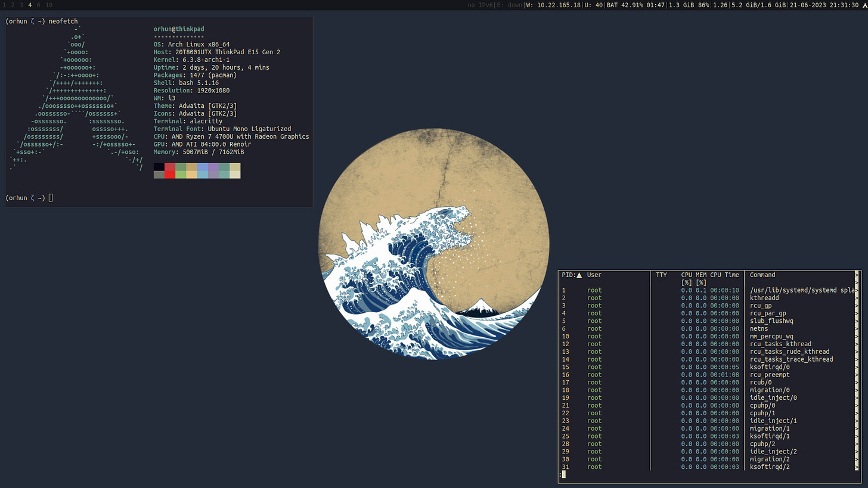Click the 'Resolution: 1920x1080' line
The width and height of the screenshot is (868, 488).
[191, 91]
